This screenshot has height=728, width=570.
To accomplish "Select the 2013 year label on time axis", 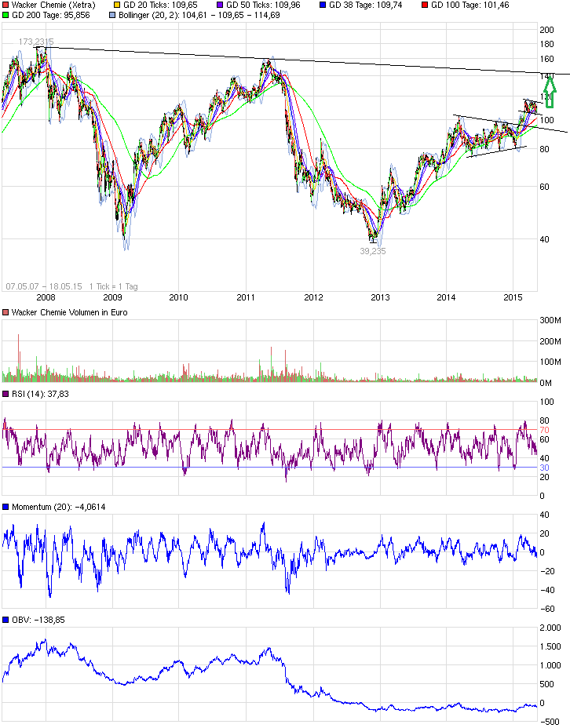I will coord(380,298).
